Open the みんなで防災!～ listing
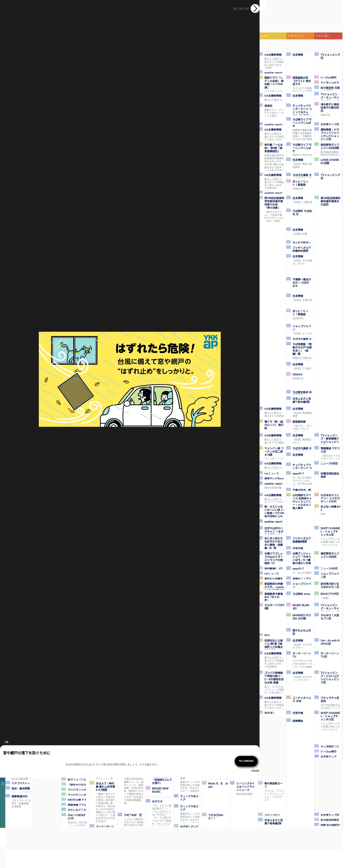Viewport: 343px width, 868px height. pos(302,242)
